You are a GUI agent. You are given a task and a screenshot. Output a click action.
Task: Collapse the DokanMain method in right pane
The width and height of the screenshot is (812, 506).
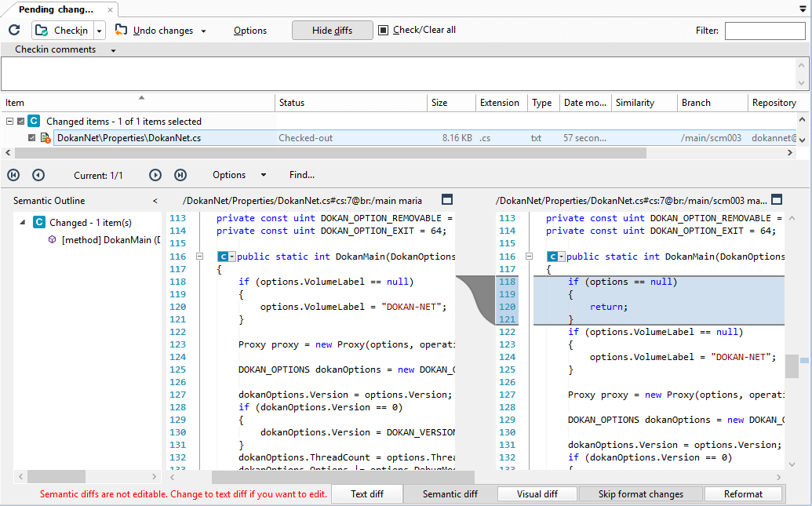529,257
